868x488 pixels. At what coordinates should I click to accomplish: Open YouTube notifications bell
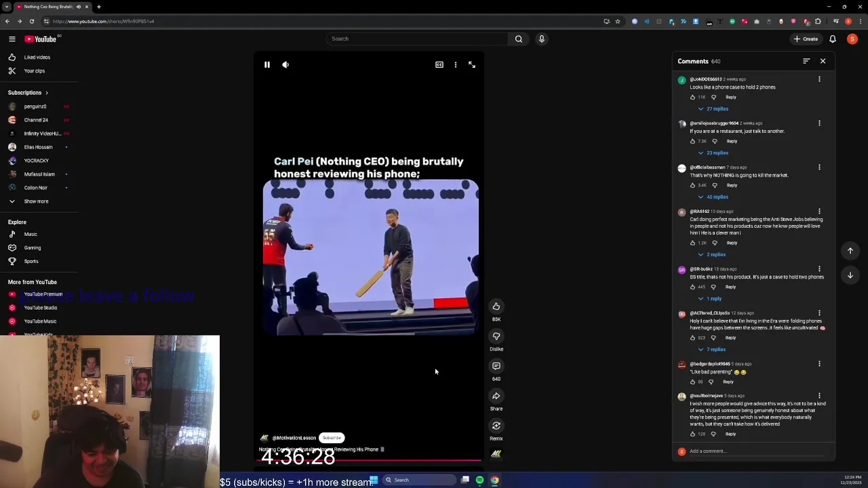[x=833, y=39]
